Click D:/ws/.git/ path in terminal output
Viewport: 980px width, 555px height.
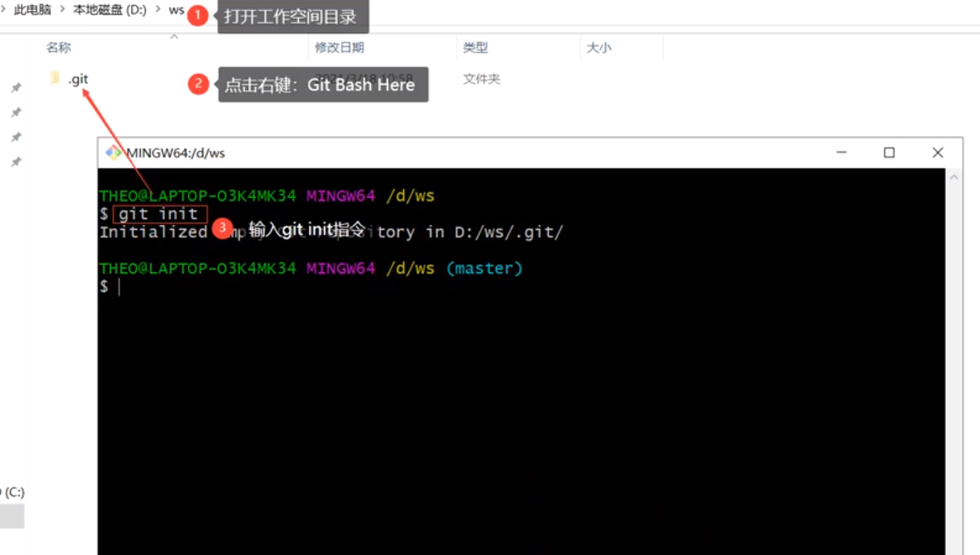(x=509, y=232)
